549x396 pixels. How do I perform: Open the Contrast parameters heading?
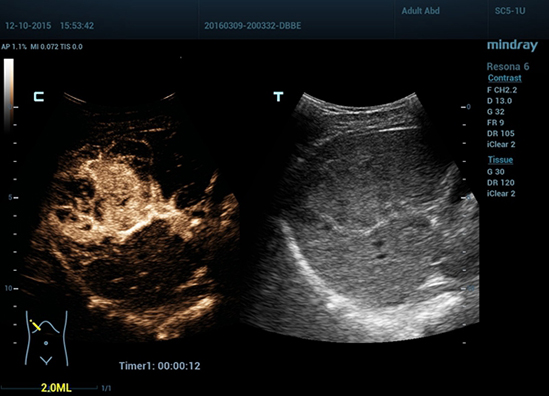[x=505, y=78]
